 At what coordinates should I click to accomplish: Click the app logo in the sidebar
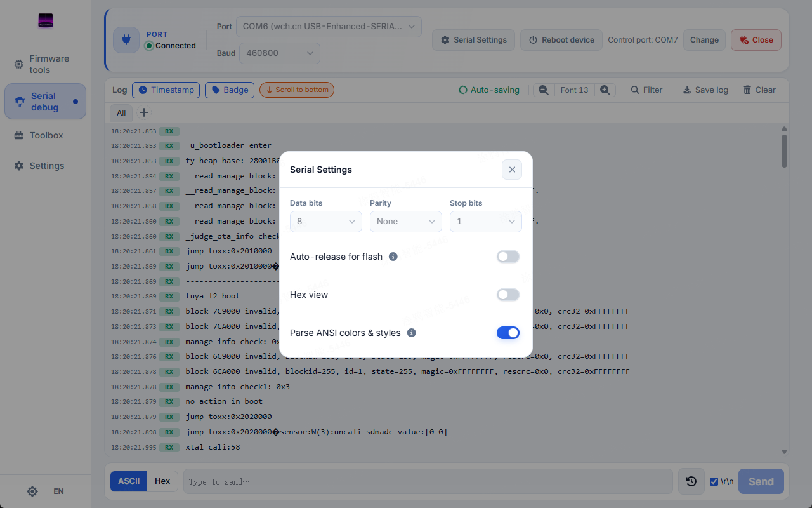coord(45,21)
